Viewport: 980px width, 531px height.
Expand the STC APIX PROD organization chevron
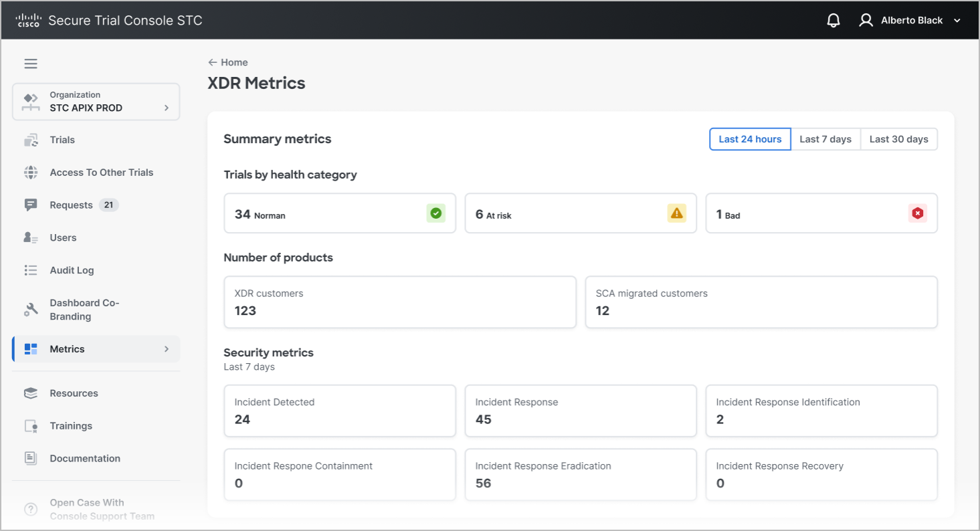point(167,108)
